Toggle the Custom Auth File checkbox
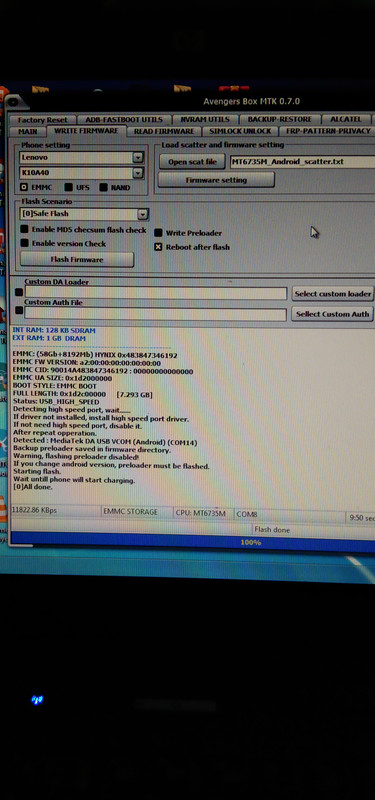 [19, 310]
